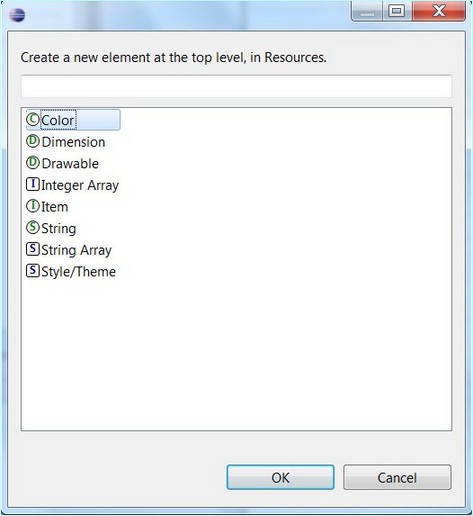This screenshot has width=473, height=516.
Task: Click the square I icon for Integer Array
Action: click(33, 184)
